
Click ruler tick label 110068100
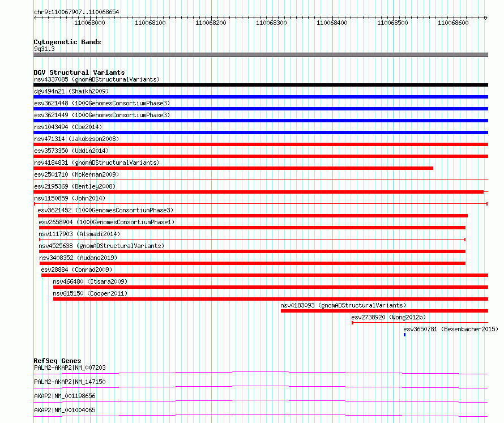(x=150, y=23)
